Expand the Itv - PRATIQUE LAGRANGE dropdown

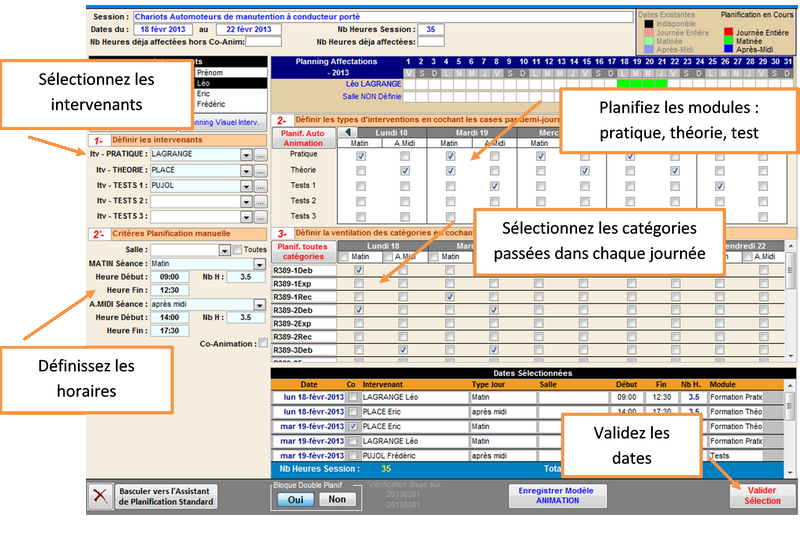point(246,156)
